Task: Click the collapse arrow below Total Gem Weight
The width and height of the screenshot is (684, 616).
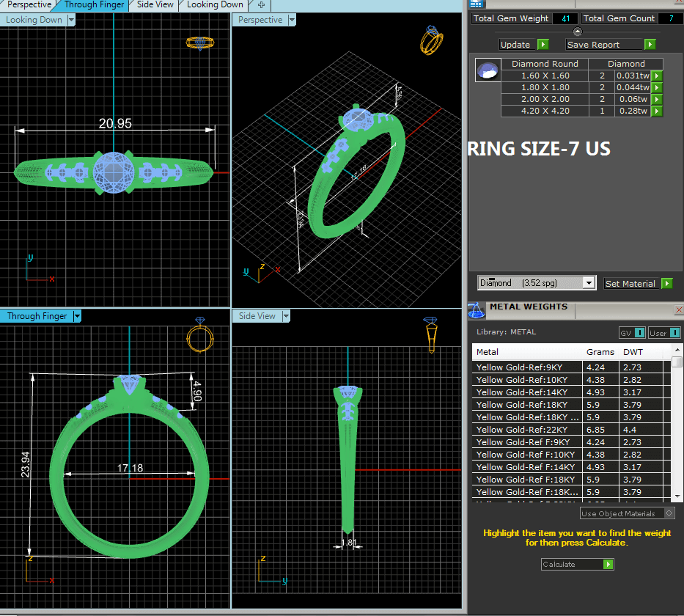Action: pos(577,32)
